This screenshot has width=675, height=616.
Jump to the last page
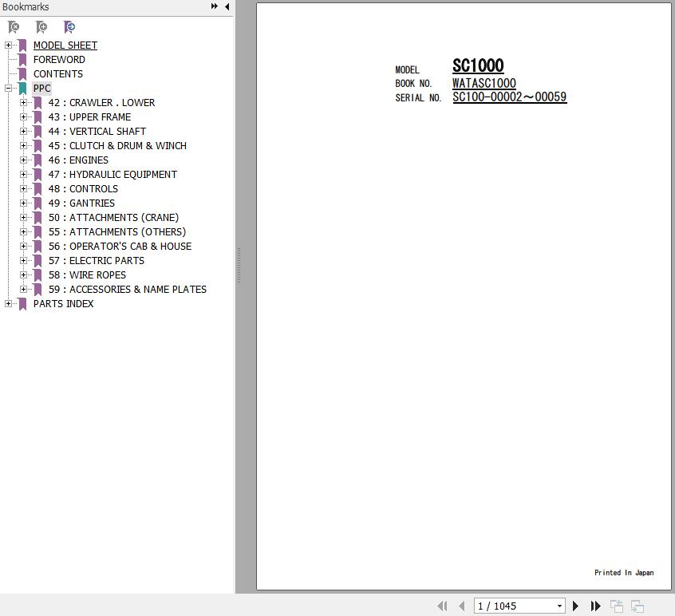coord(595,606)
